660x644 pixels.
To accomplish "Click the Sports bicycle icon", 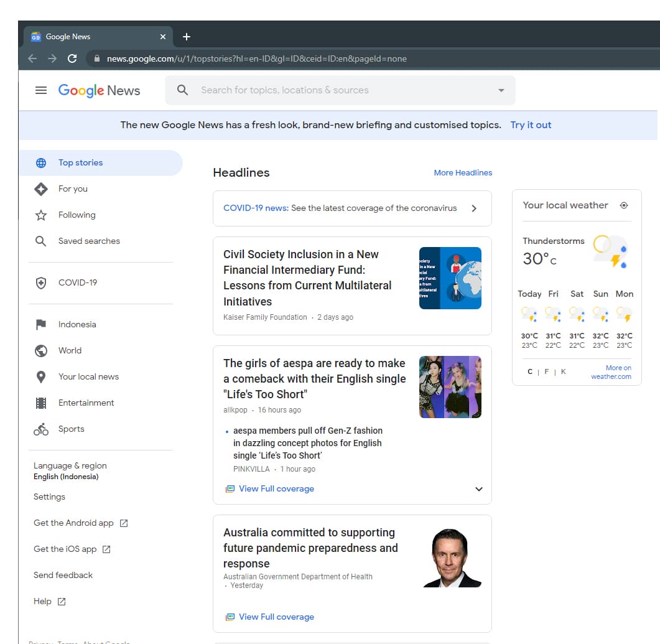I will [x=41, y=429].
